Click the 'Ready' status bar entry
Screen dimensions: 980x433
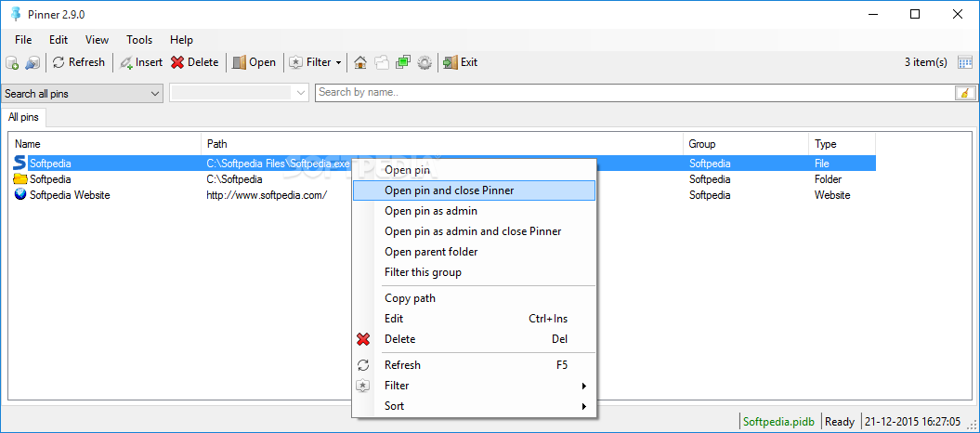[840, 422]
